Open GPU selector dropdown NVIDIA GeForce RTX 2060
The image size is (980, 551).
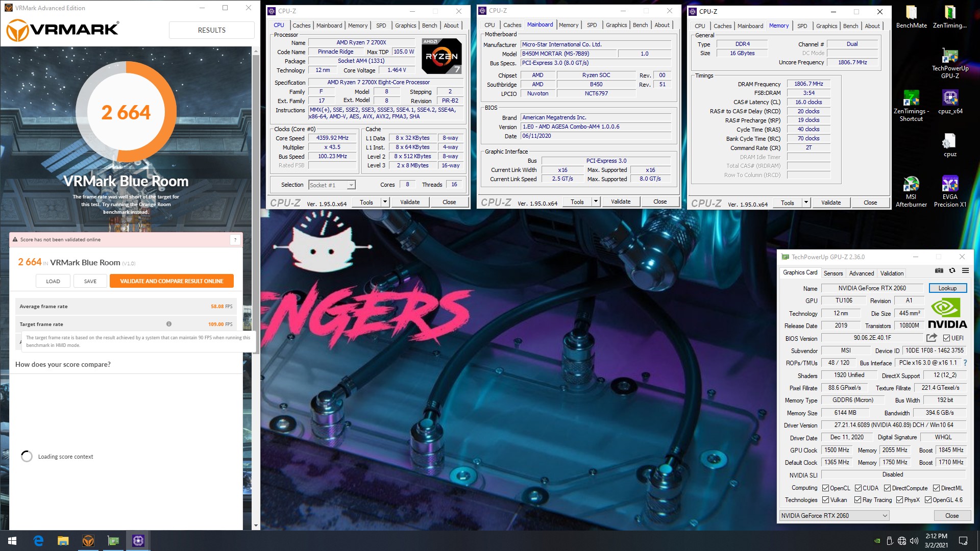(835, 516)
